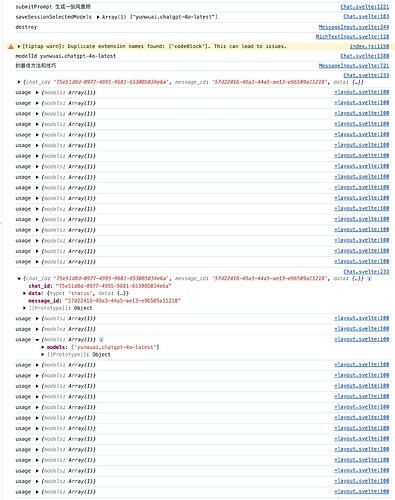
Task: Expand [[Prototype]] beneath the message_id property
Action: coord(24,308)
